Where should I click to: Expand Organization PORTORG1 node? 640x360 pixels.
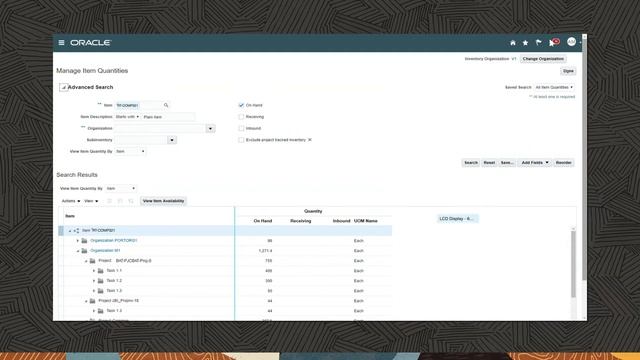click(x=78, y=241)
